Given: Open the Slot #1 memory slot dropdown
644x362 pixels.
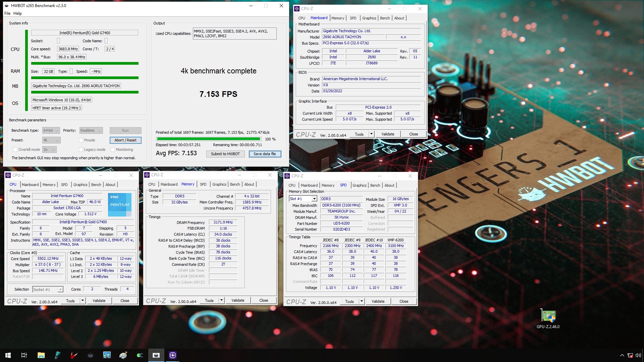Looking at the screenshot, I should [303, 199].
